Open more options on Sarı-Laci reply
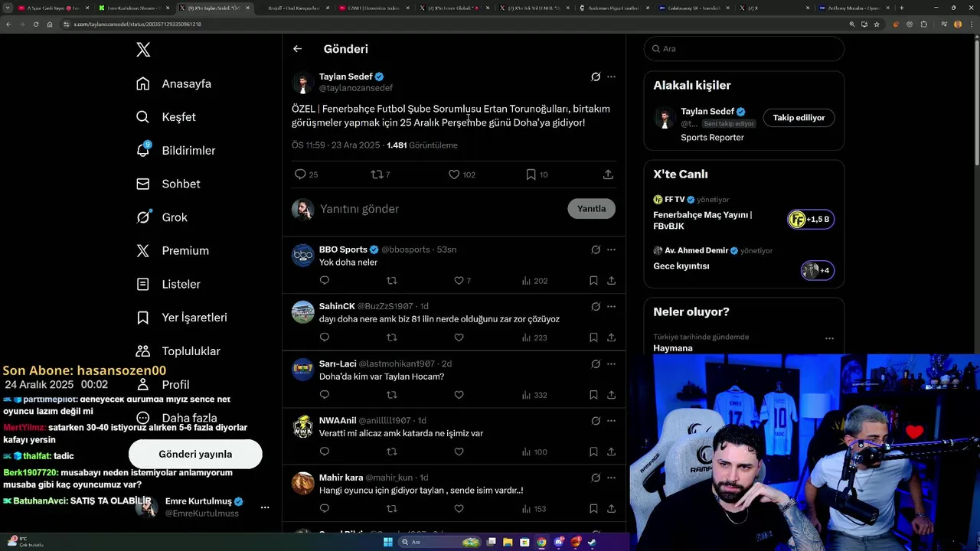Viewport: 980px width, 551px height. pyautogui.click(x=611, y=364)
